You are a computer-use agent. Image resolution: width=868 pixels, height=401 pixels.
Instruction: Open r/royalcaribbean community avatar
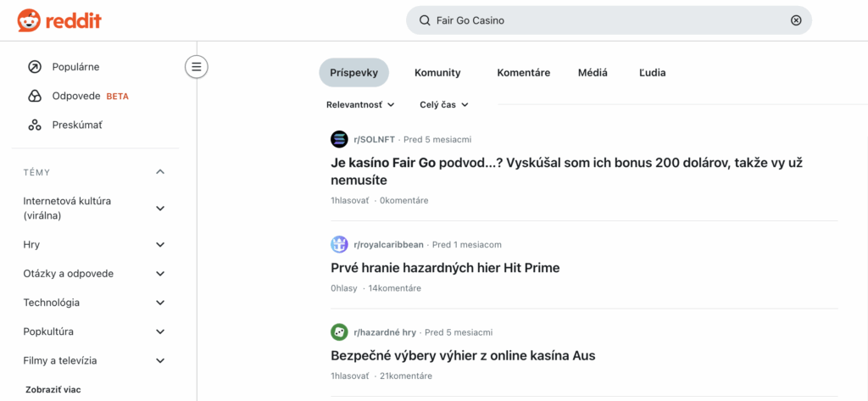point(339,244)
